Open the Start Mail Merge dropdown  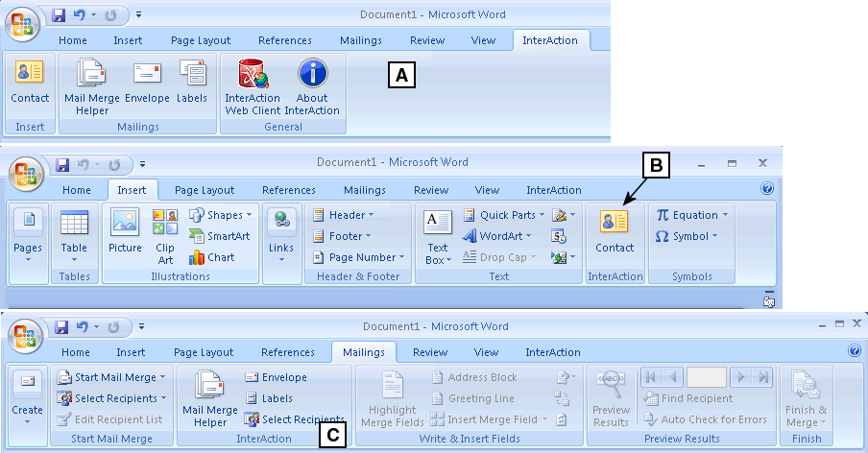click(110, 377)
